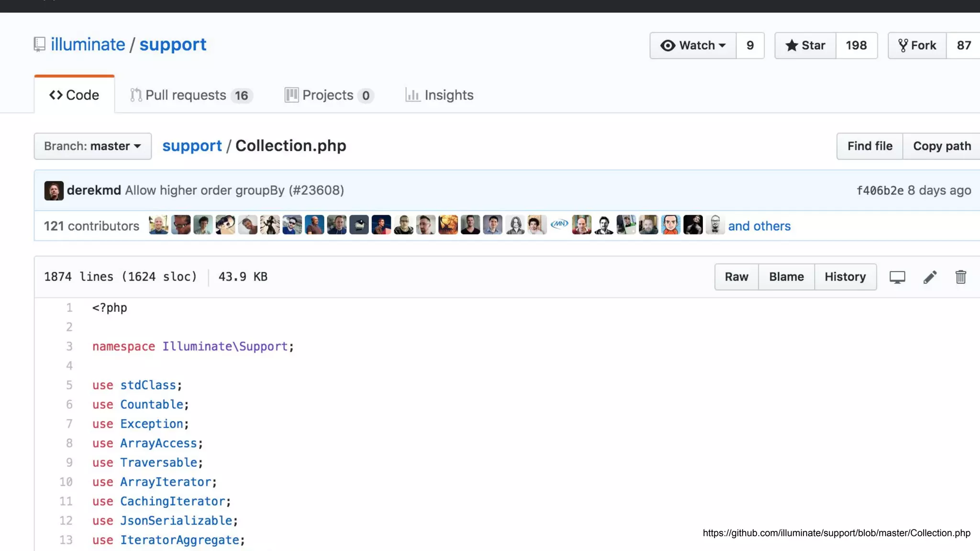Click 'use JsonSerializable;' code line
980x551 pixels.
(x=165, y=520)
